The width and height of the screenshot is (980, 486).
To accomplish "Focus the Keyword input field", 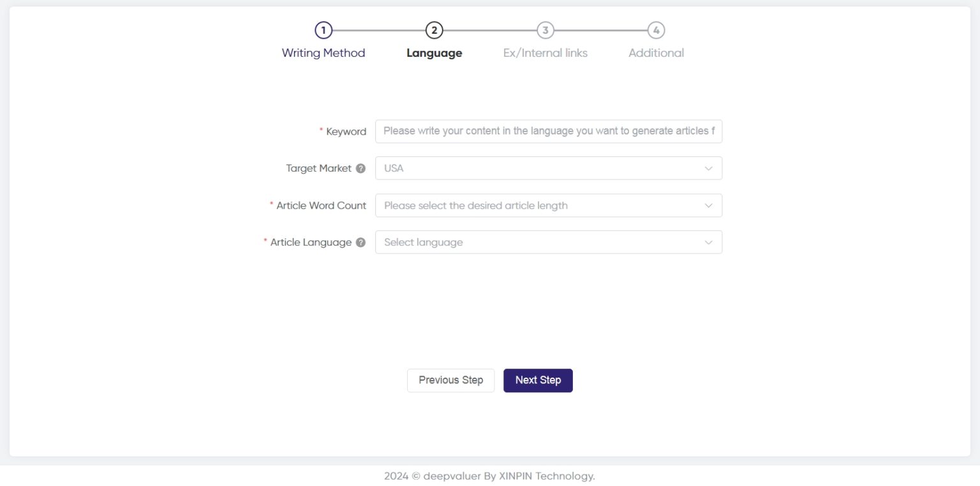I will pos(549,131).
